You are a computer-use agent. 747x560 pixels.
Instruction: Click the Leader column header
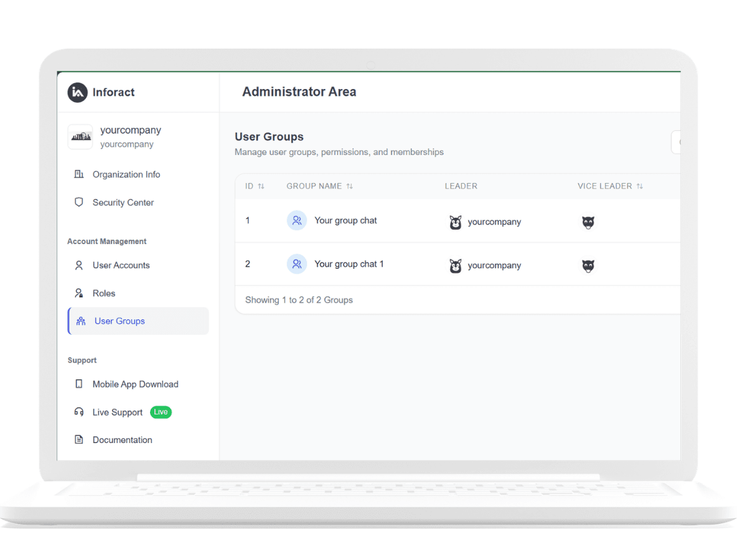click(x=461, y=186)
